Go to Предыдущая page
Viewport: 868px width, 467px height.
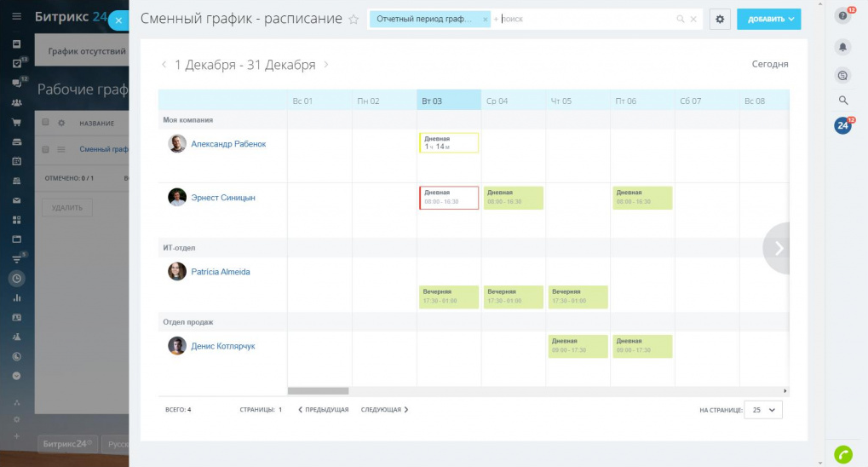tap(324, 410)
